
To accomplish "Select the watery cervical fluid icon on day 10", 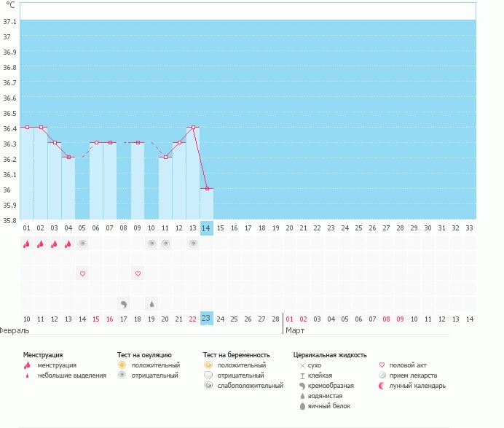I will tap(151, 303).
